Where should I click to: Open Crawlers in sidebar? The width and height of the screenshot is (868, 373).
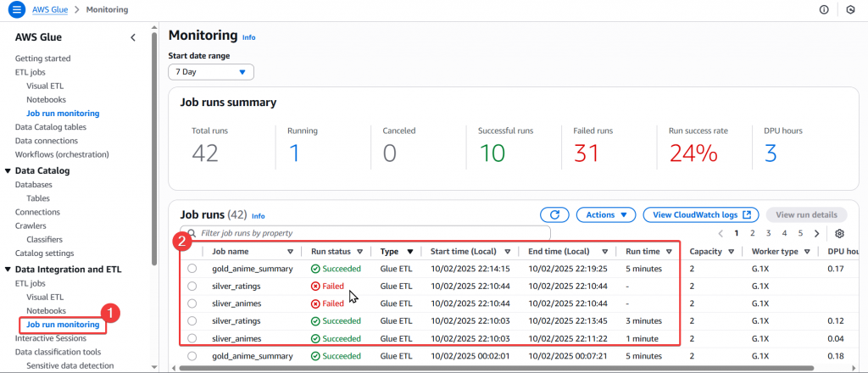coord(31,225)
